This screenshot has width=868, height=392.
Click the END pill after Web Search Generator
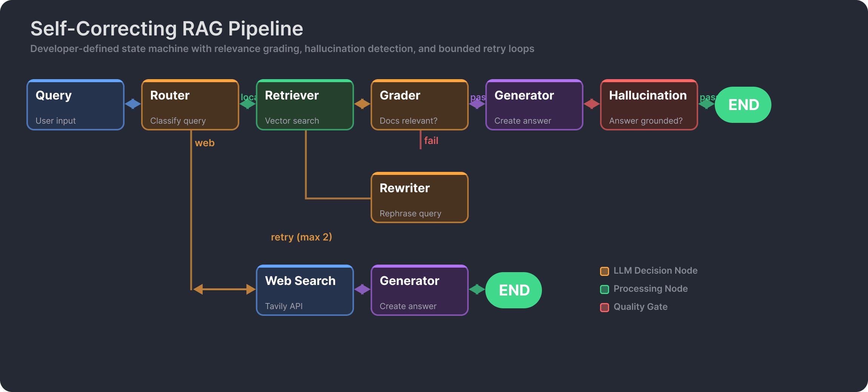tap(514, 290)
